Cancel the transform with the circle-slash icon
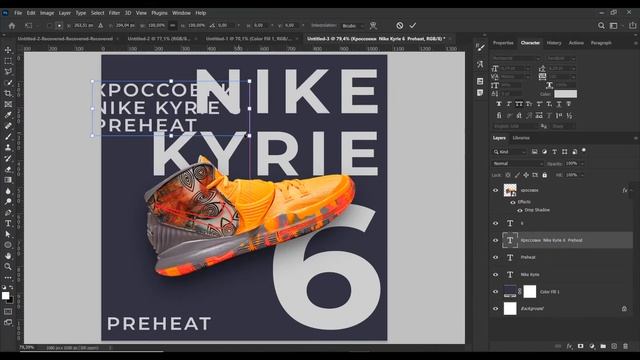This screenshot has width=640, height=360. click(x=400, y=25)
